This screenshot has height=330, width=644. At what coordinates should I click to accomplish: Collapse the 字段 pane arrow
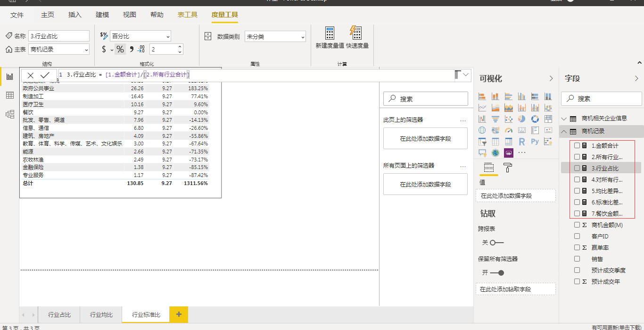click(x=636, y=78)
